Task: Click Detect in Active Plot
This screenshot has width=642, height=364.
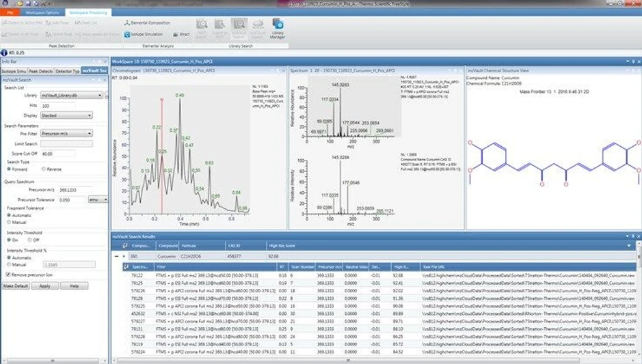Action: pyautogui.click(x=23, y=23)
